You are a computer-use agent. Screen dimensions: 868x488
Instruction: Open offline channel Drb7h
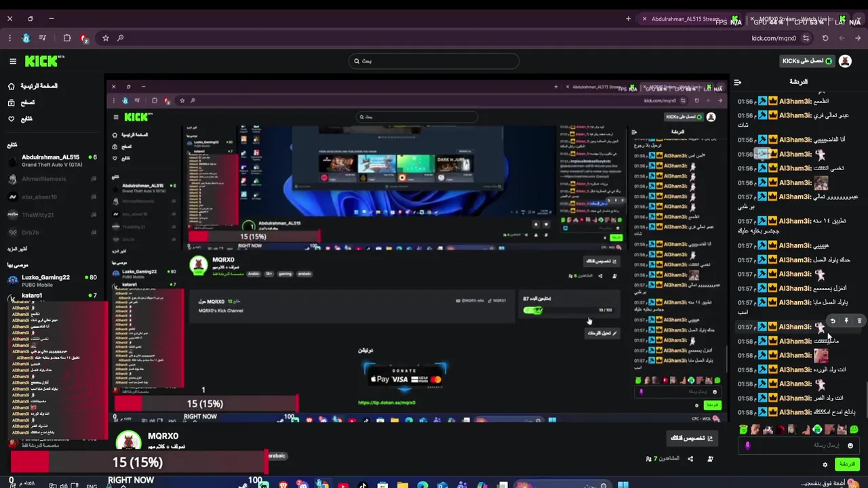tap(53, 232)
